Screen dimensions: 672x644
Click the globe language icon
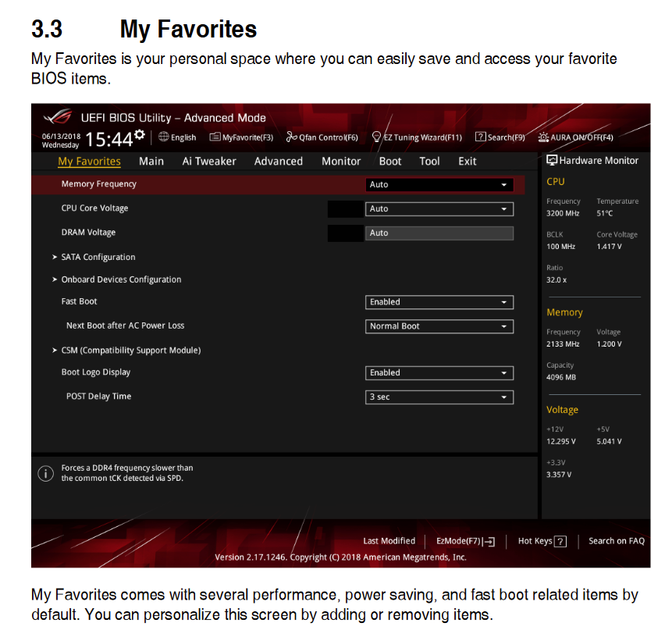pos(164,137)
